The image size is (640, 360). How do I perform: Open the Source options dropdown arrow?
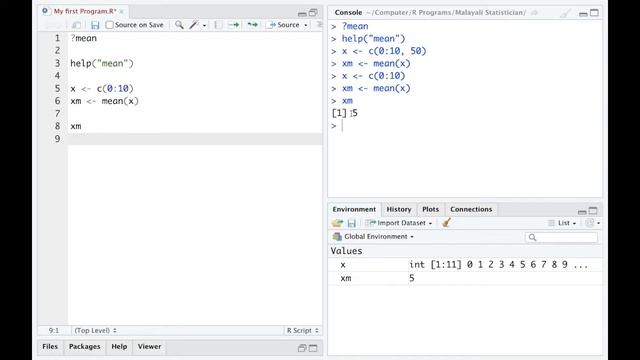(306, 25)
